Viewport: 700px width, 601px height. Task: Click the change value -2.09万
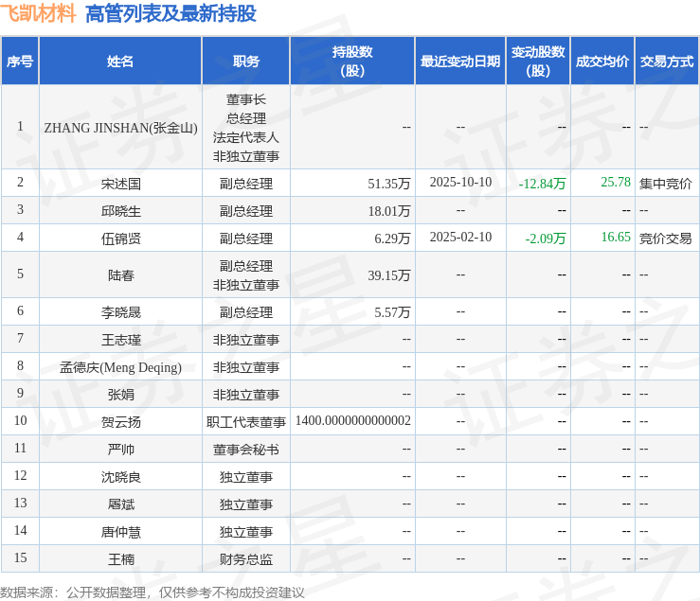click(x=545, y=239)
